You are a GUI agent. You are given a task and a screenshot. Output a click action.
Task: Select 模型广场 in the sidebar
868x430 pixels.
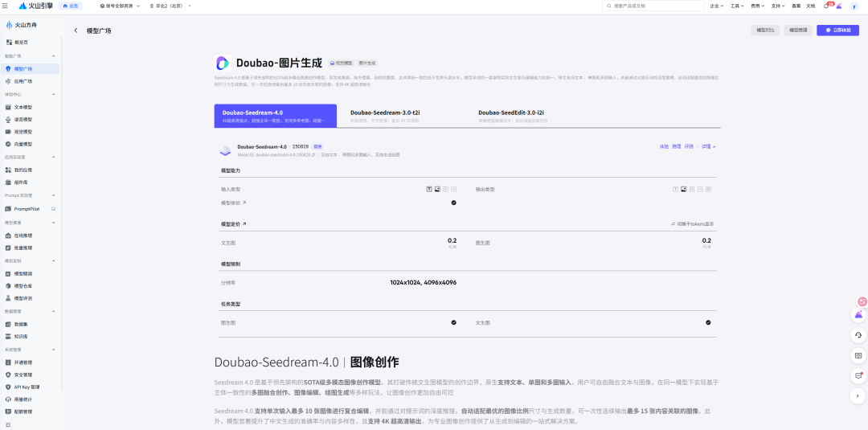(31, 68)
